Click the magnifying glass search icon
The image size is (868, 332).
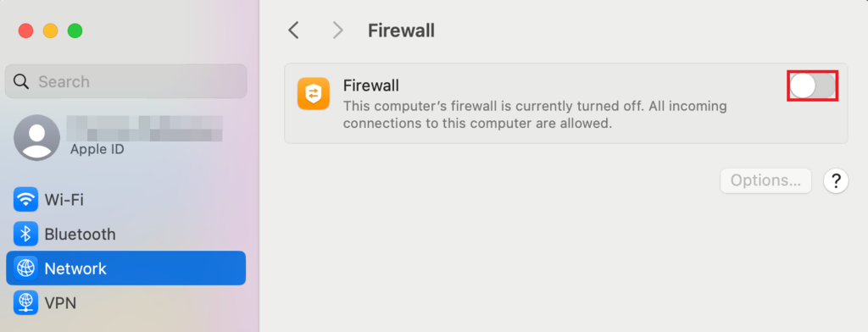[x=21, y=81]
